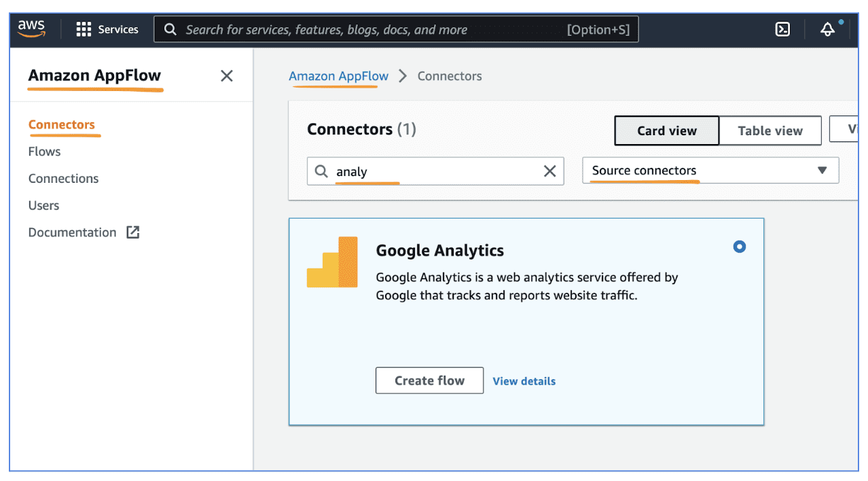Viewport: 868px width, 481px height.
Task: Open the notifications bell
Action: [827, 29]
